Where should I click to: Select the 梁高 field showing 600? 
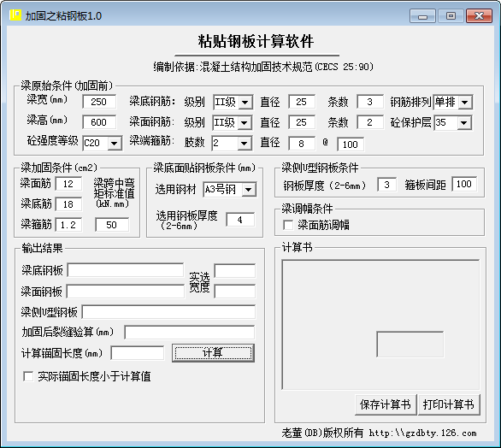pyautogui.click(x=99, y=122)
